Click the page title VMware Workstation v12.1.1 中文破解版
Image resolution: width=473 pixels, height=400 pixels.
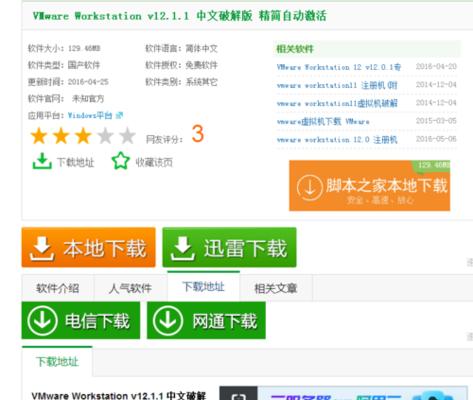coord(179,16)
